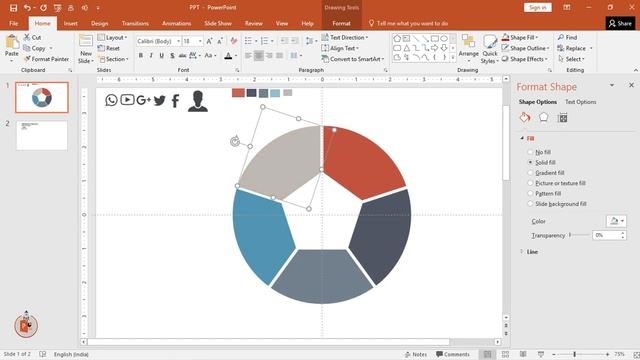Align text right
This screenshot has width=640, height=360.
tap(269, 56)
